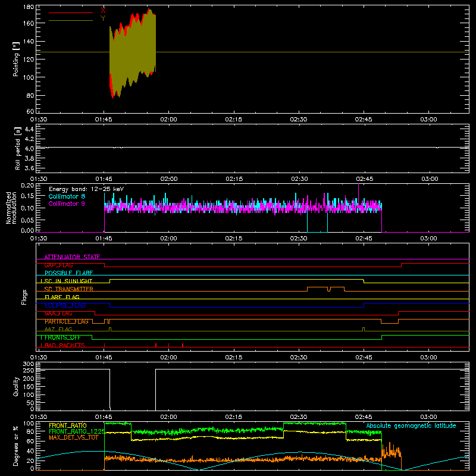
Task: Select the ECLIPSE_FLAG label
Action: point(65,305)
